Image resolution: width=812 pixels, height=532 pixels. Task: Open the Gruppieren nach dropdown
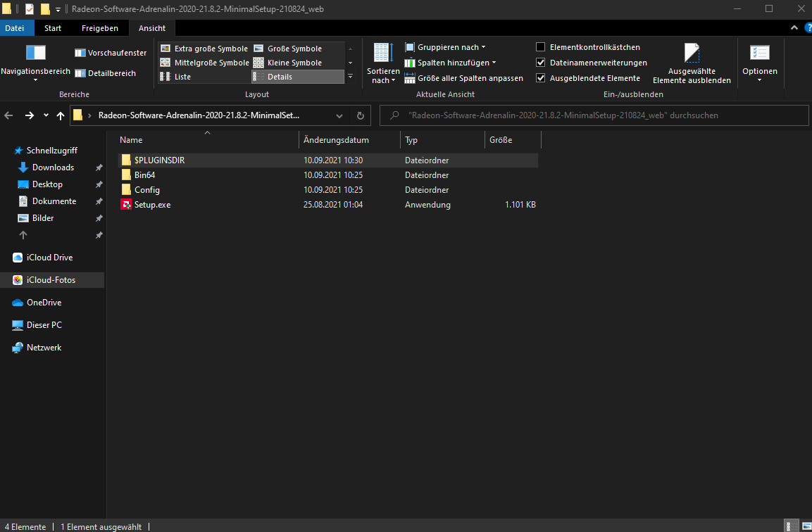[x=445, y=47]
